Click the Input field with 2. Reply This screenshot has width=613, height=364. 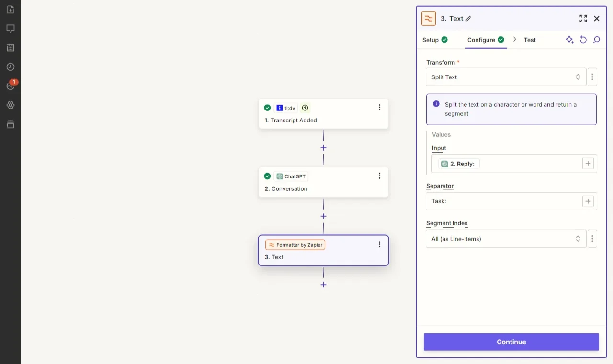pyautogui.click(x=514, y=164)
